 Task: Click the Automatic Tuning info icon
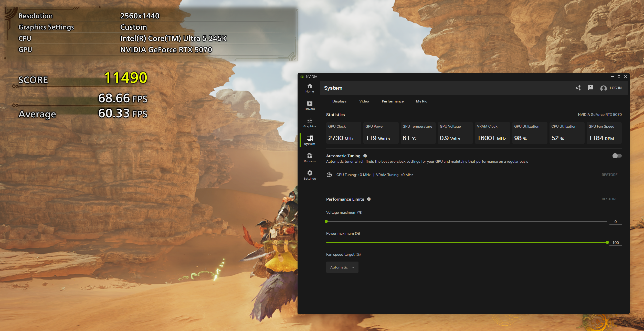(365, 156)
